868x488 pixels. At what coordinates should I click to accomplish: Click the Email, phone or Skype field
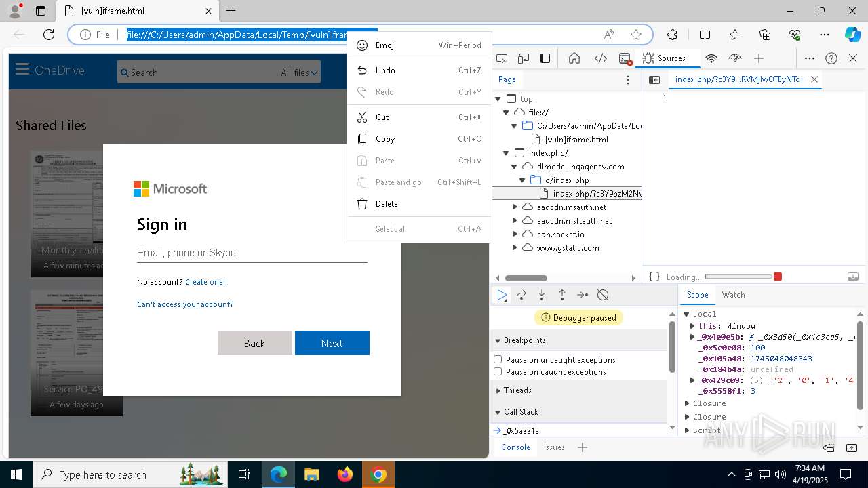pos(252,253)
